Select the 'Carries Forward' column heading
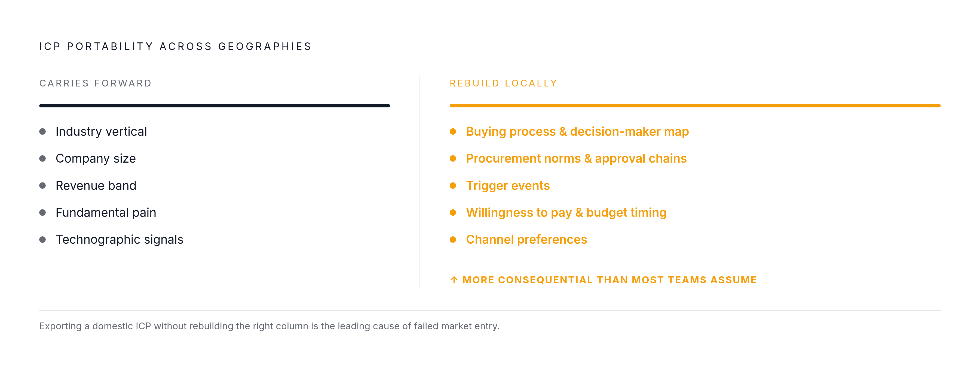This screenshot has width=980, height=372. coord(96,83)
